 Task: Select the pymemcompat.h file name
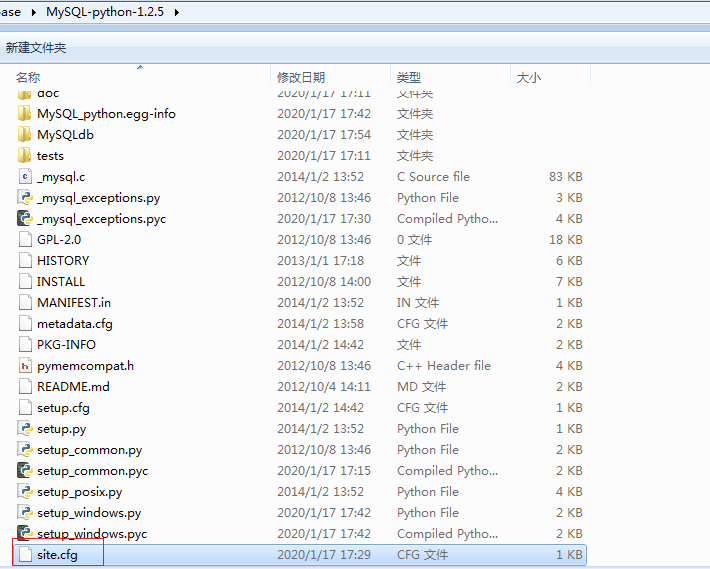[86, 366]
